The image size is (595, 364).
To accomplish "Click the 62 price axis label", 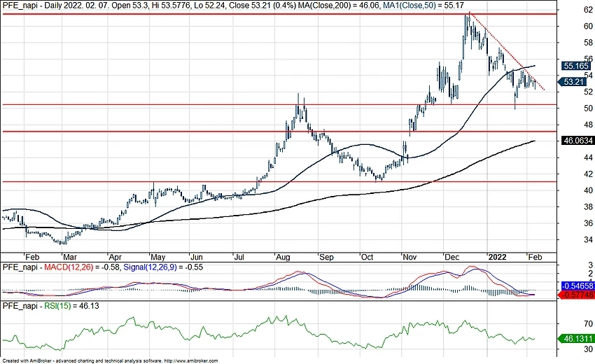I will tap(588, 10).
